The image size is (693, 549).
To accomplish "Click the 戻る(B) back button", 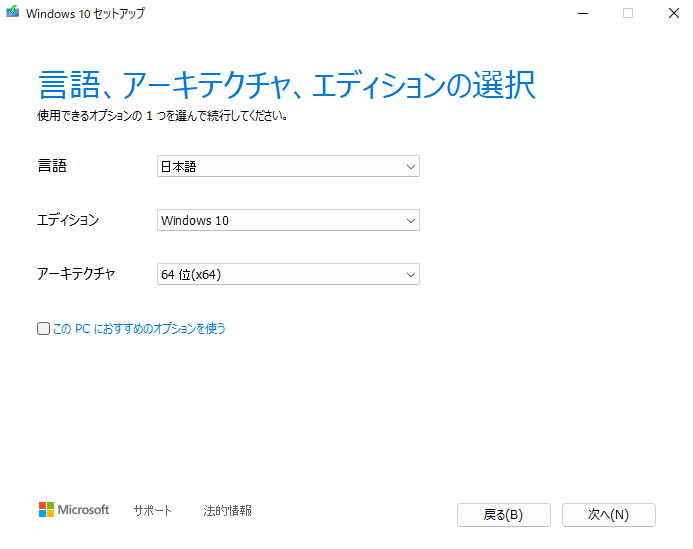I will (x=504, y=515).
